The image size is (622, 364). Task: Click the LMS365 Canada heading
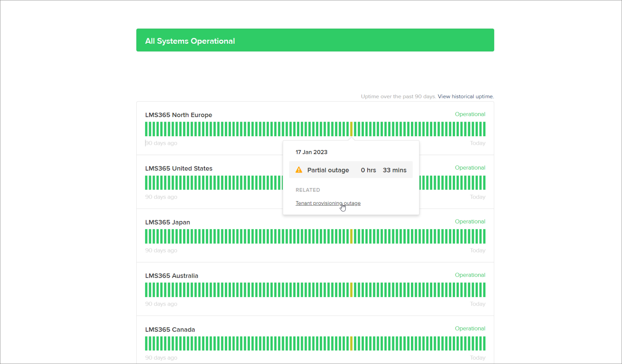pos(170,330)
